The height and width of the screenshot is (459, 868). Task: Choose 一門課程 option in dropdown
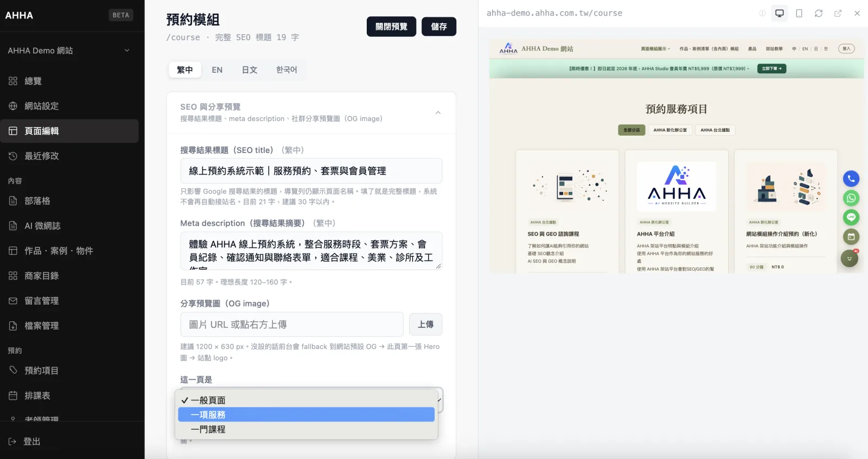click(306, 429)
